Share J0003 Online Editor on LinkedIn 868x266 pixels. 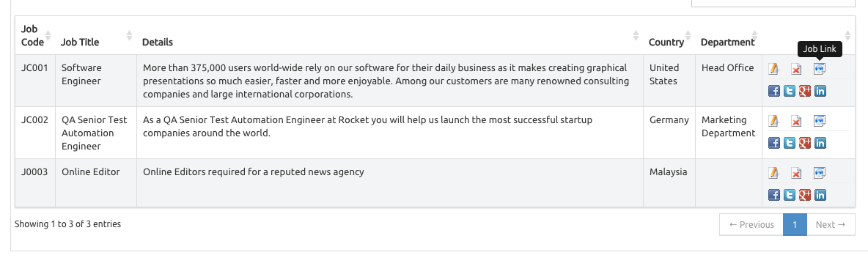(x=820, y=195)
